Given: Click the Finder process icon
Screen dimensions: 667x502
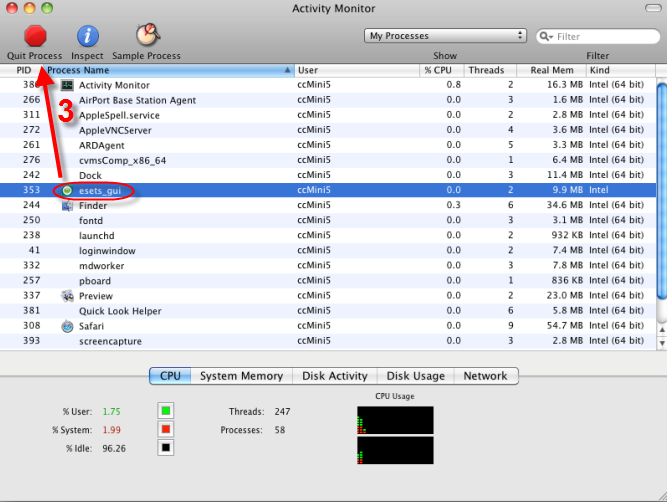Looking at the screenshot, I should pyautogui.click(x=67, y=205).
